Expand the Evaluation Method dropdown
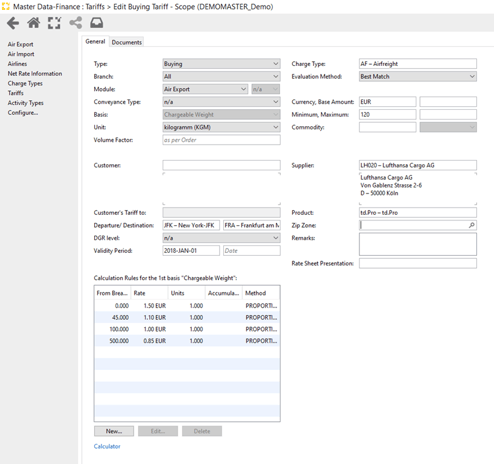Screen dimensions: 494x464 [418, 76]
